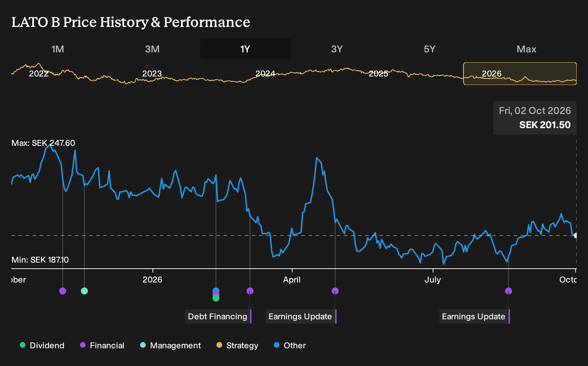Open the Earnings Update label after July
The width and height of the screenshot is (588, 366).
pos(474,316)
